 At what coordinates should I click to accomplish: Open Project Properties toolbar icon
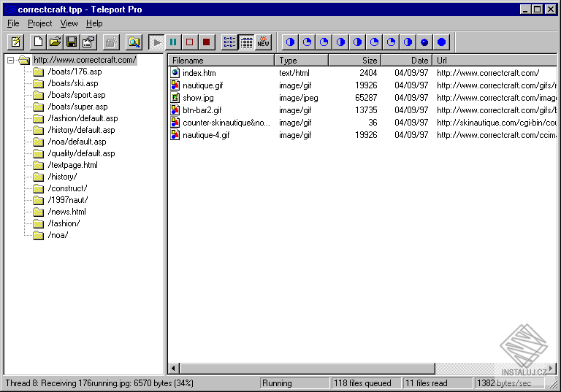coord(88,42)
